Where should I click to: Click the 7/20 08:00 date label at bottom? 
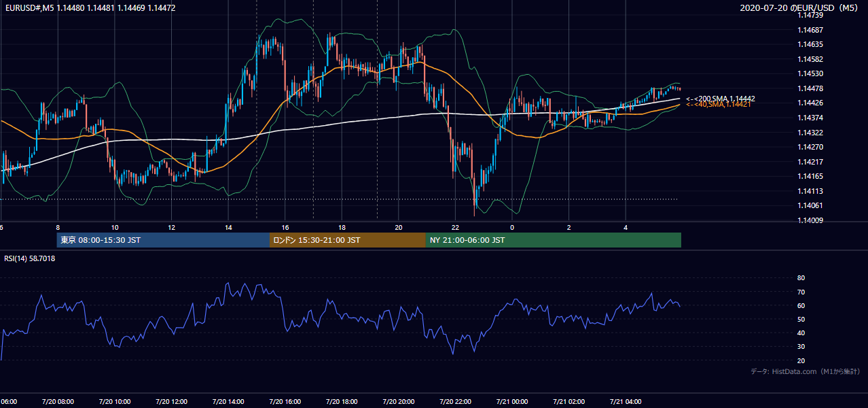58,402
